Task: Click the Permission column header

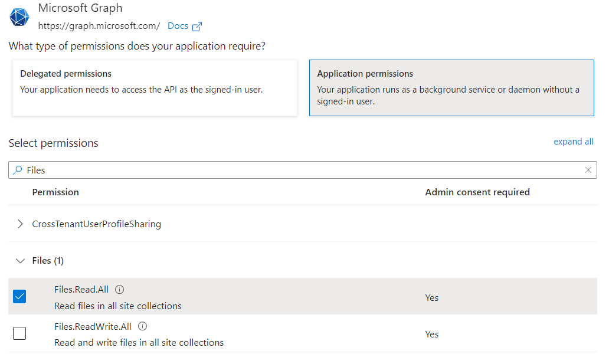Action: coord(55,192)
